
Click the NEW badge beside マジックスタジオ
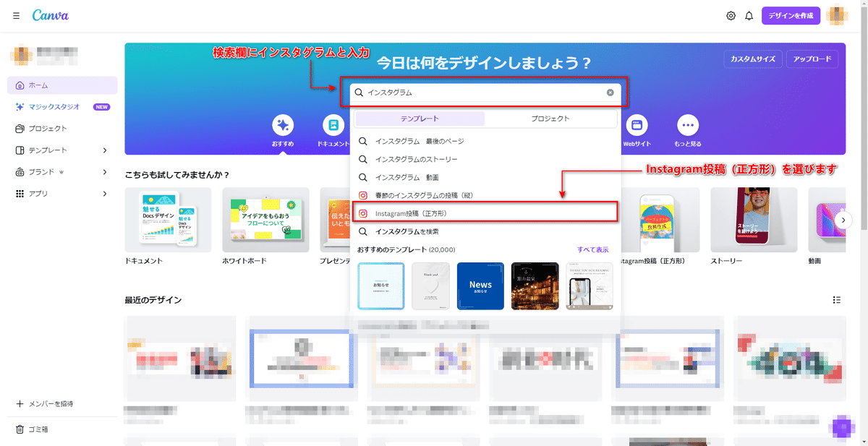[102, 107]
